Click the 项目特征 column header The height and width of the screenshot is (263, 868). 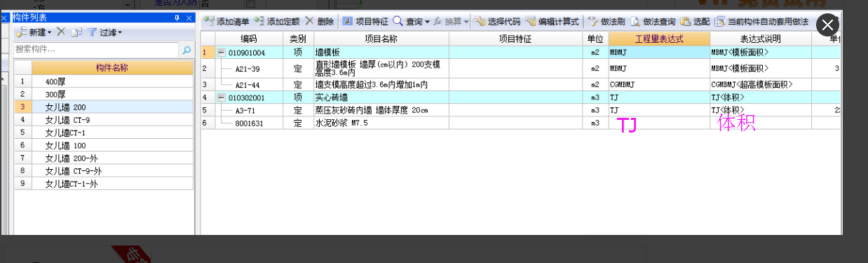pos(515,39)
